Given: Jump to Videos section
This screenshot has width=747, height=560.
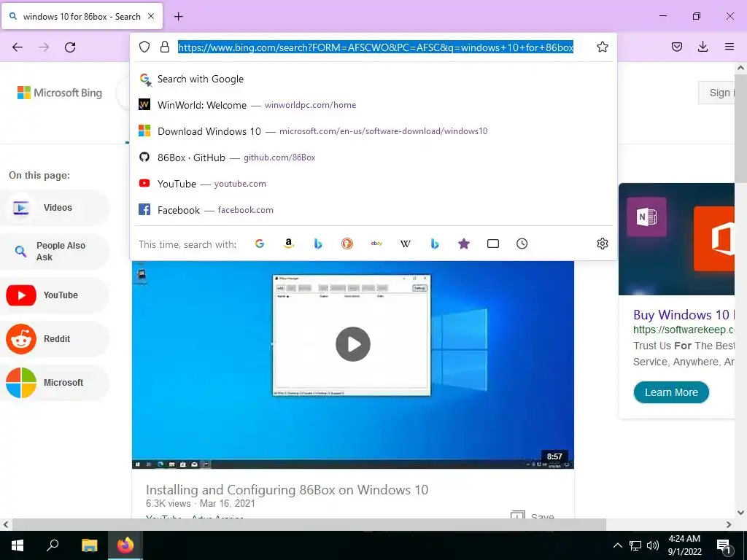Looking at the screenshot, I should click(55, 208).
